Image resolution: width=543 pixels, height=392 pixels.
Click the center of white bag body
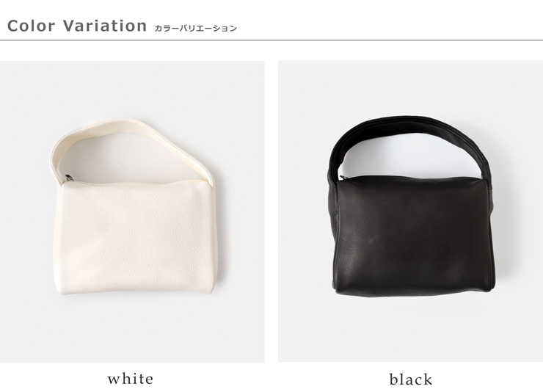135,237
